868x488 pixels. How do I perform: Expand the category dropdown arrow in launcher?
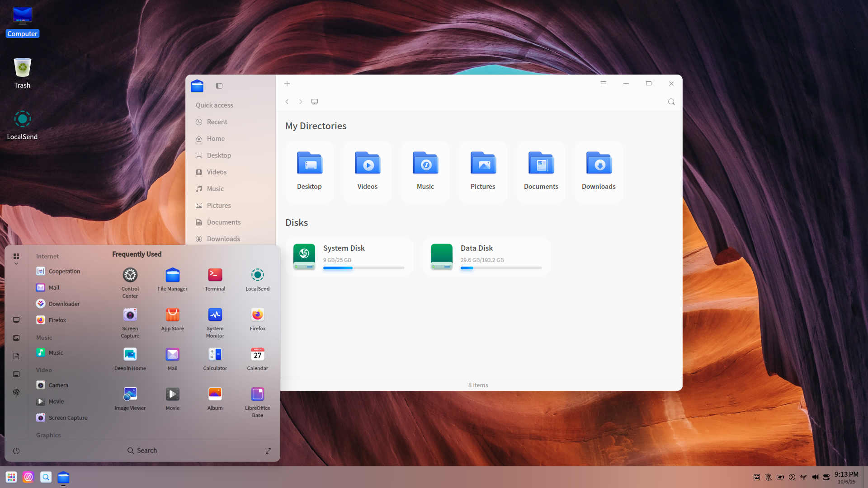[16, 264]
